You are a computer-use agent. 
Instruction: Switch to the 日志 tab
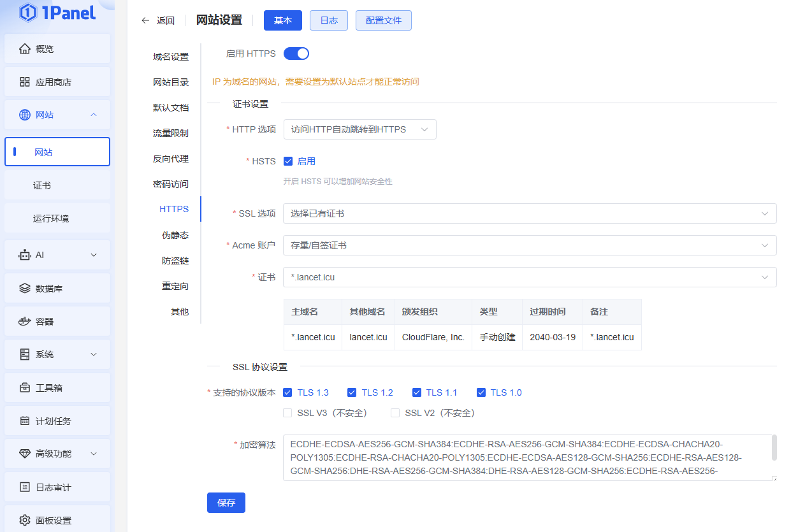coord(329,20)
